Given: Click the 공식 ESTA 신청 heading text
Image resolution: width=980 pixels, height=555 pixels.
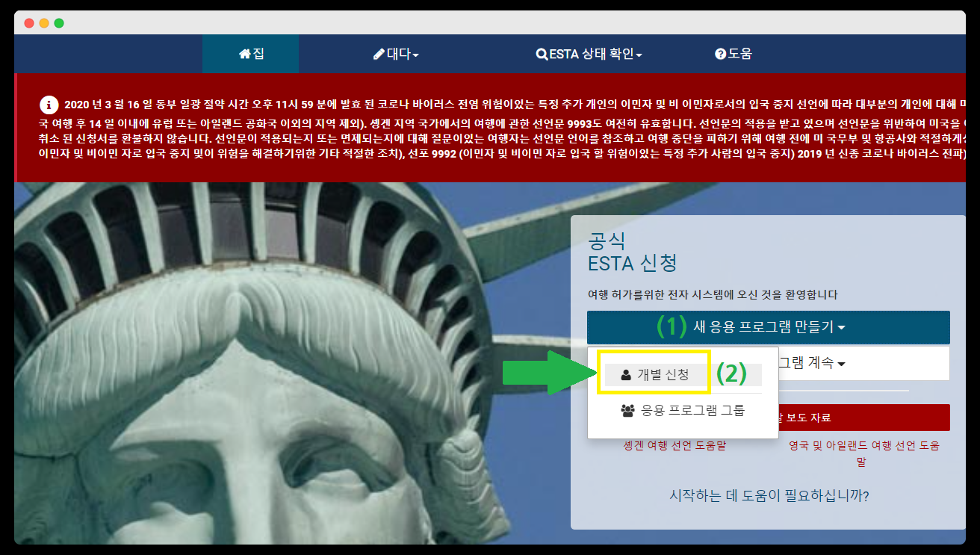Looking at the screenshot, I should 633,252.
